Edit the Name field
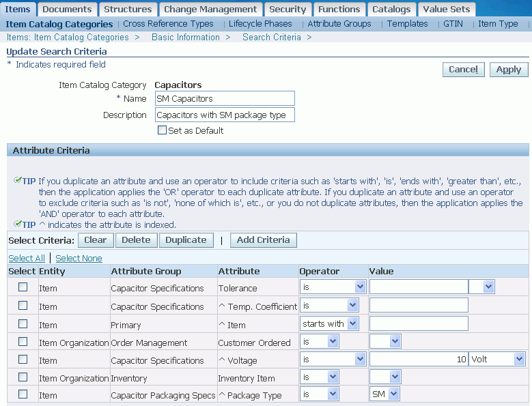 point(225,99)
